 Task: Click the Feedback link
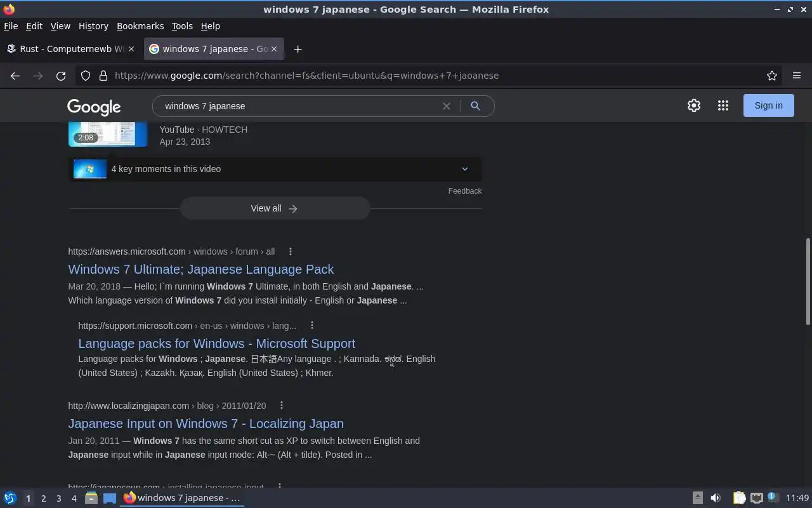(x=465, y=191)
